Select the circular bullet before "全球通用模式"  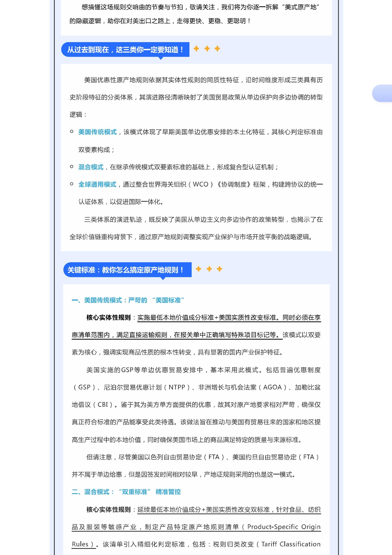71,184
